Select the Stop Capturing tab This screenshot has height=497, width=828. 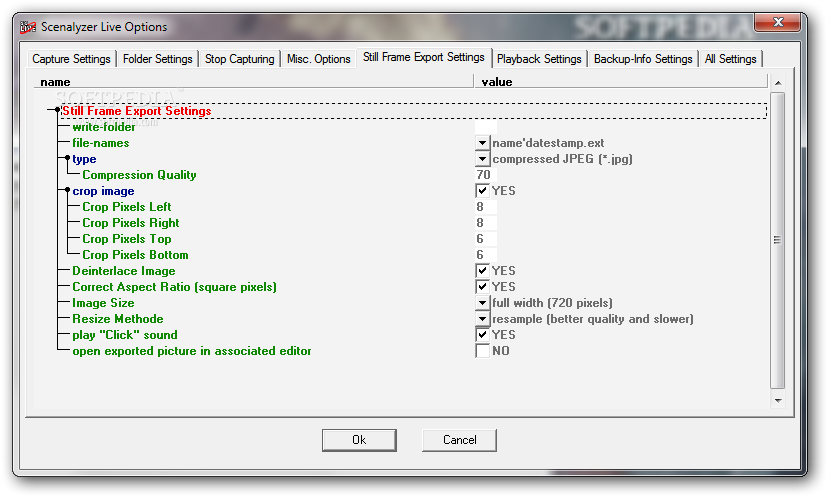click(239, 59)
